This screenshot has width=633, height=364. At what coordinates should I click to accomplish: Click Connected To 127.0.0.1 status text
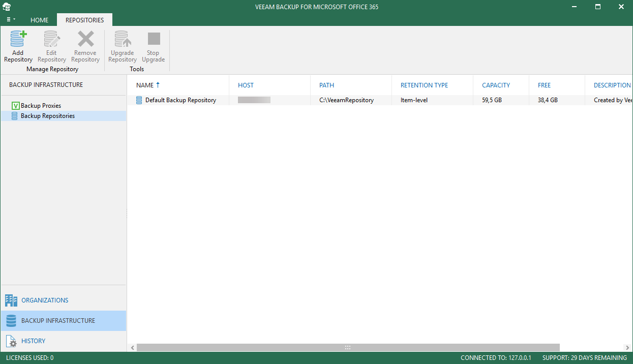[x=496, y=358]
